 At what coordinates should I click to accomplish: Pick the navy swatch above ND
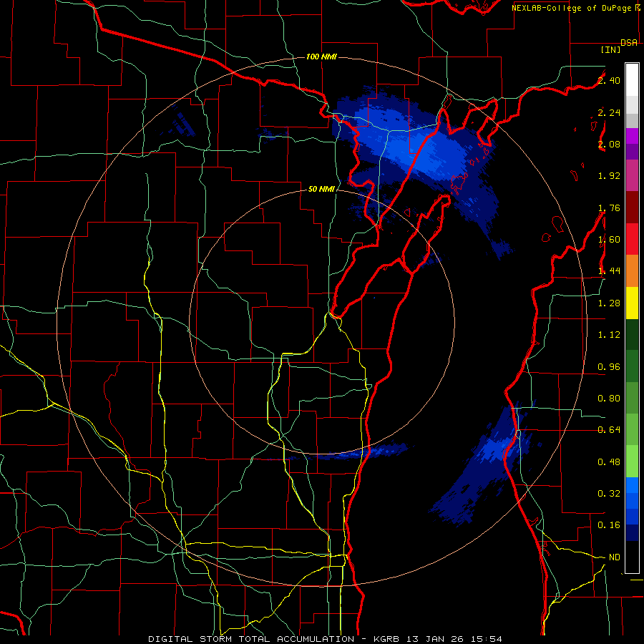point(632,533)
